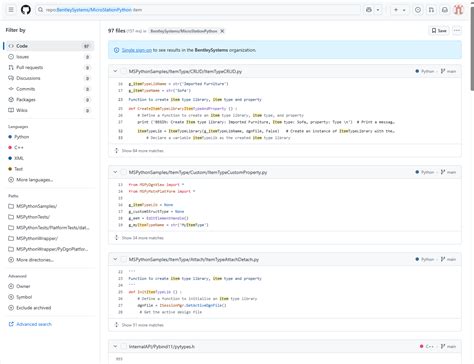Screen dimensions: 474x364
Task: Collapse the pytypes.h result
Action: tap(115, 347)
